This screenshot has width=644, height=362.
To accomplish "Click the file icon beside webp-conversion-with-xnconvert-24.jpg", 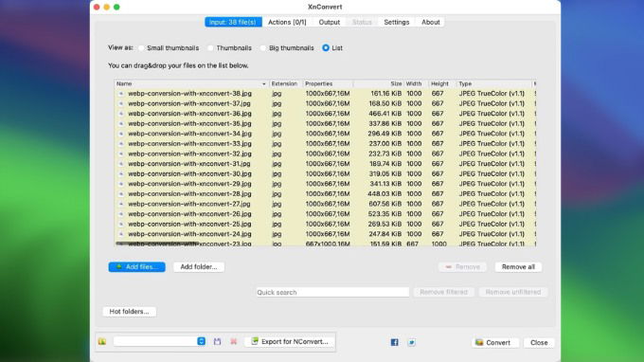I will click(x=121, y=234).
